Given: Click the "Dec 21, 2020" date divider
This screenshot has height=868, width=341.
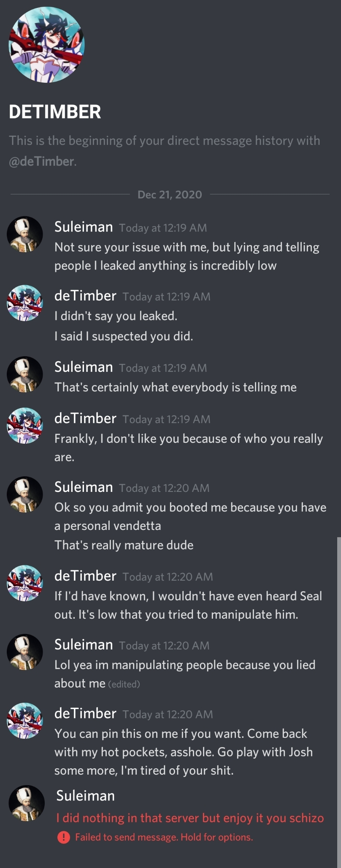Looking at the screenshot, I should pyautogui.click(x=170, y=194).
